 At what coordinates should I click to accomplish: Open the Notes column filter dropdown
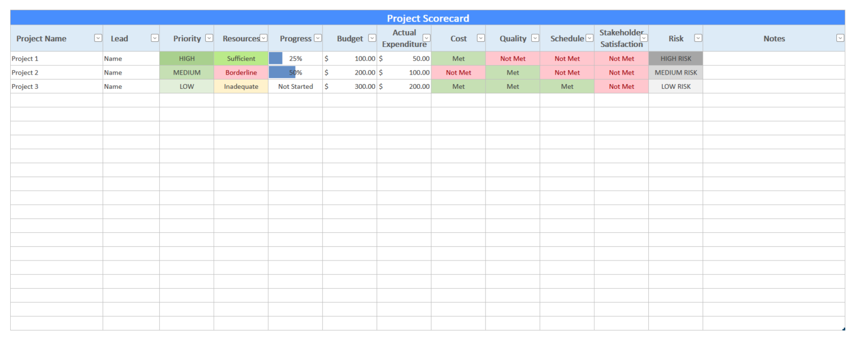[840, 38]
